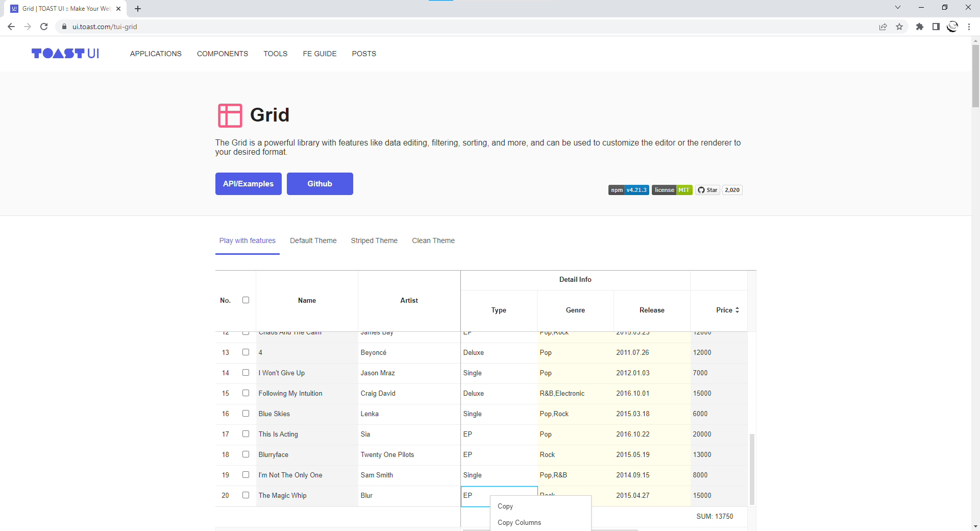Select artist cell Craig David
The image size is (980, 531).
tap(409, 393)
